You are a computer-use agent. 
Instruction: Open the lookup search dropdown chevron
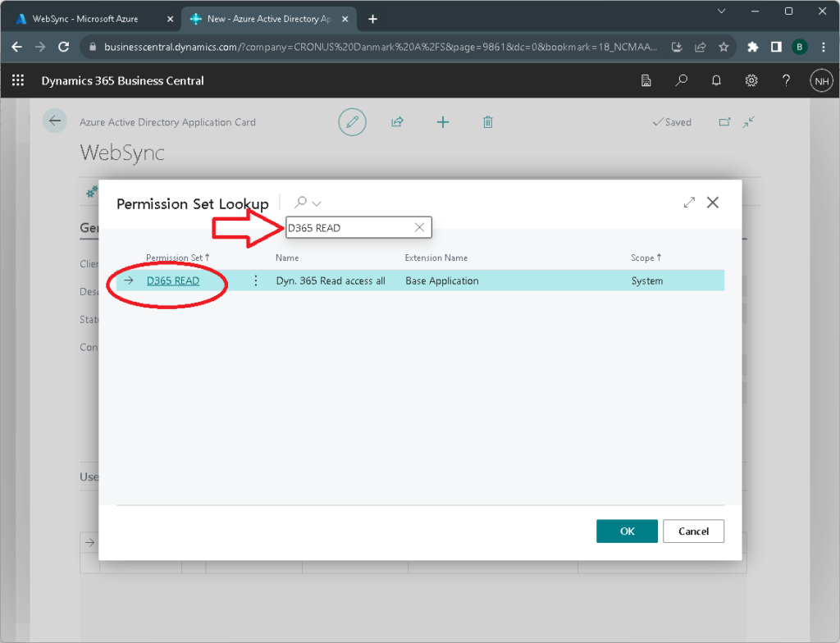pos(314,202)
